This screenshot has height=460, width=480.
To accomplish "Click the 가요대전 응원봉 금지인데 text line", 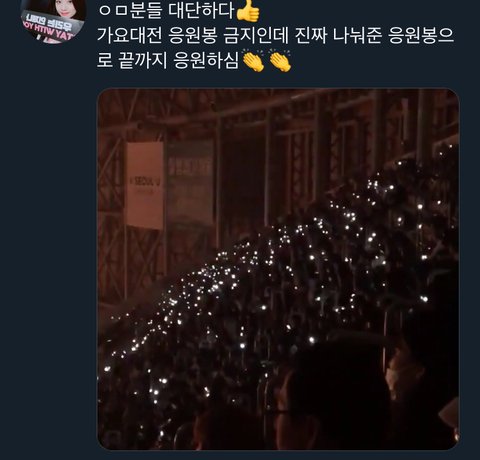I will 275,36.
